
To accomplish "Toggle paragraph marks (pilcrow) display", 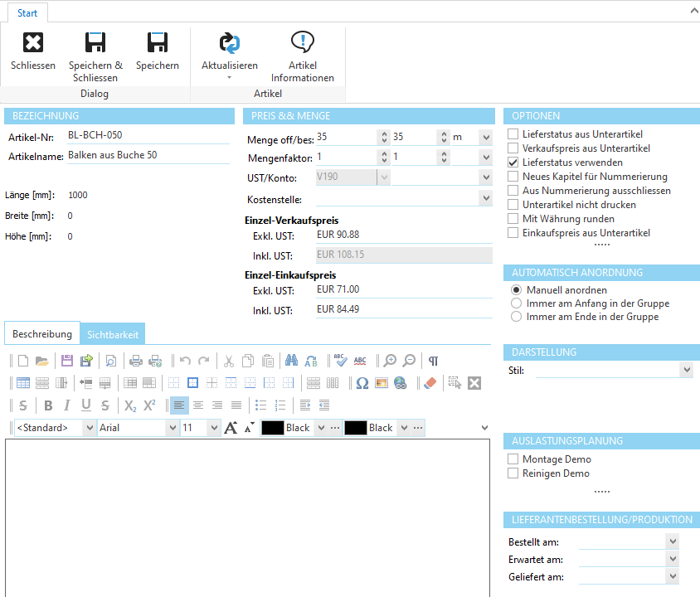I will [433, 361].
